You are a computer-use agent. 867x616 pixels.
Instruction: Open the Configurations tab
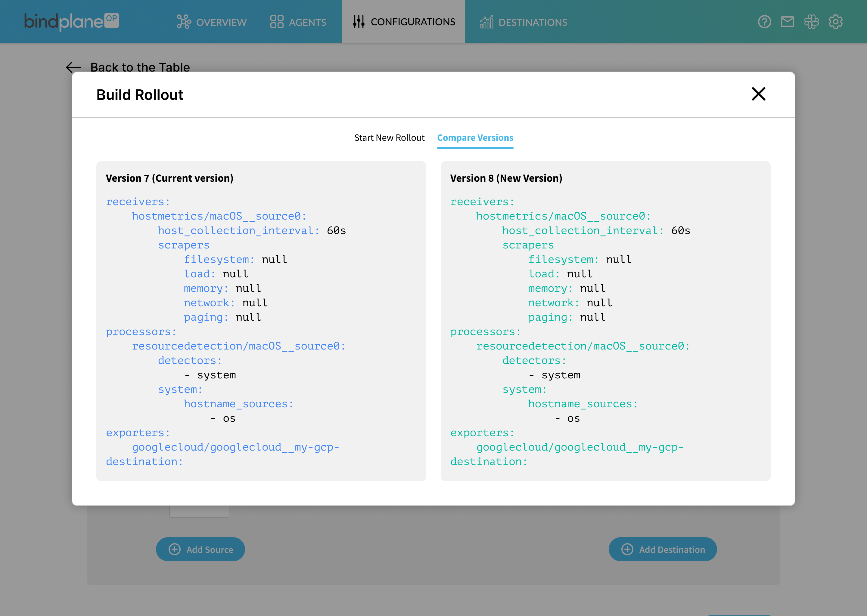pos(412,22)
